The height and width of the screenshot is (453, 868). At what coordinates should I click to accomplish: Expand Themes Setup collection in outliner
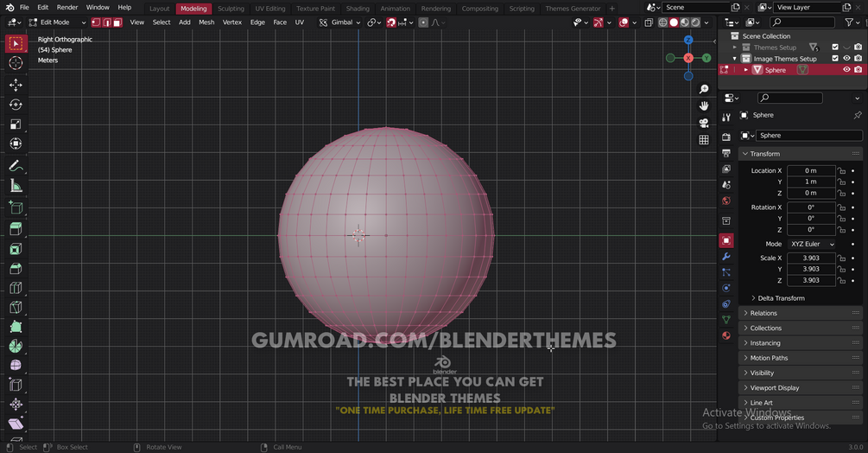point(735,47)
